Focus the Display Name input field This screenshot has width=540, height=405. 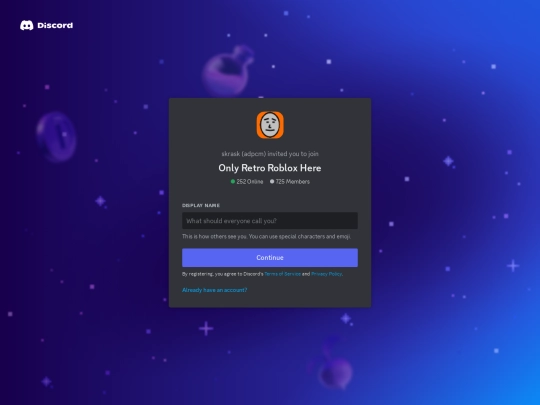pyautogui.click(x=270, y=221)
